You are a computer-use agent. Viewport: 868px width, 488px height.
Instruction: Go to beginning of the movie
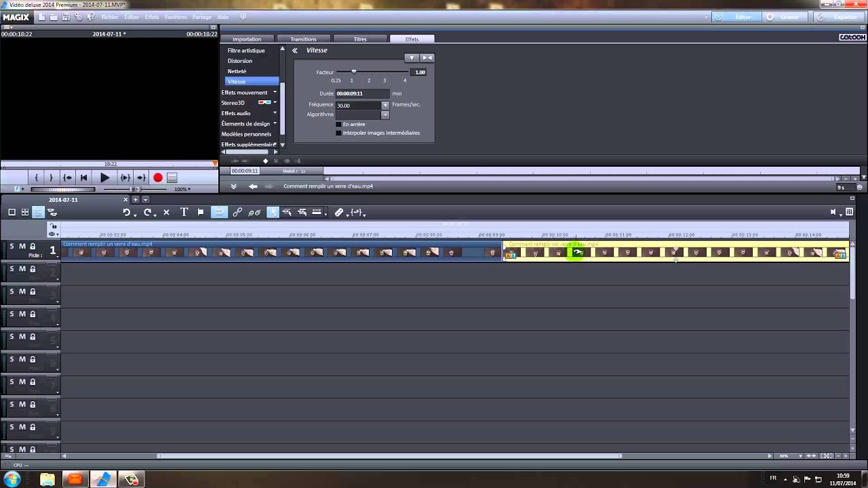(x=84, y=178)
